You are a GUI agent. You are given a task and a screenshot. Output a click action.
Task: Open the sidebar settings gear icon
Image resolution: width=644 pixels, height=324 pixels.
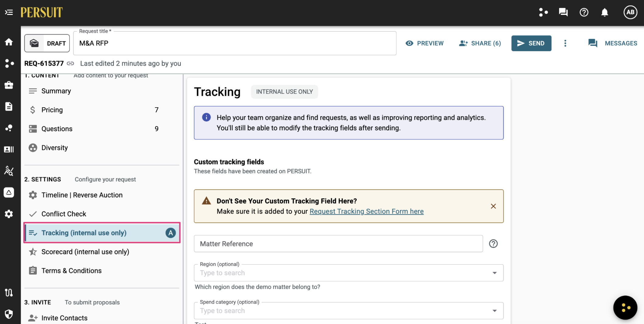coord(9,214)
